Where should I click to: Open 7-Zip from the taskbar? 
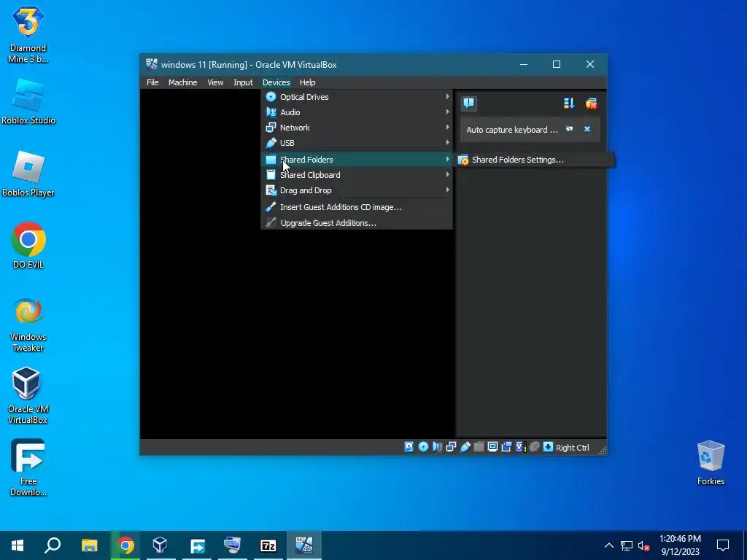(x=268, y=545)
